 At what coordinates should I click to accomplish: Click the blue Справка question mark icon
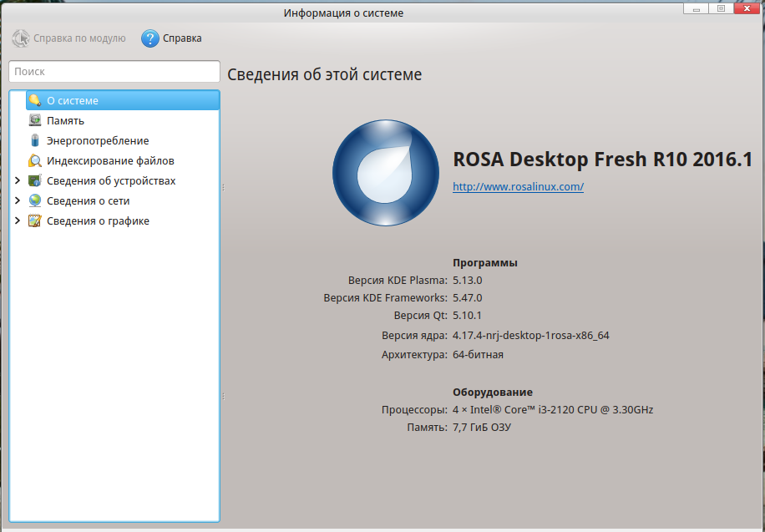149,38
